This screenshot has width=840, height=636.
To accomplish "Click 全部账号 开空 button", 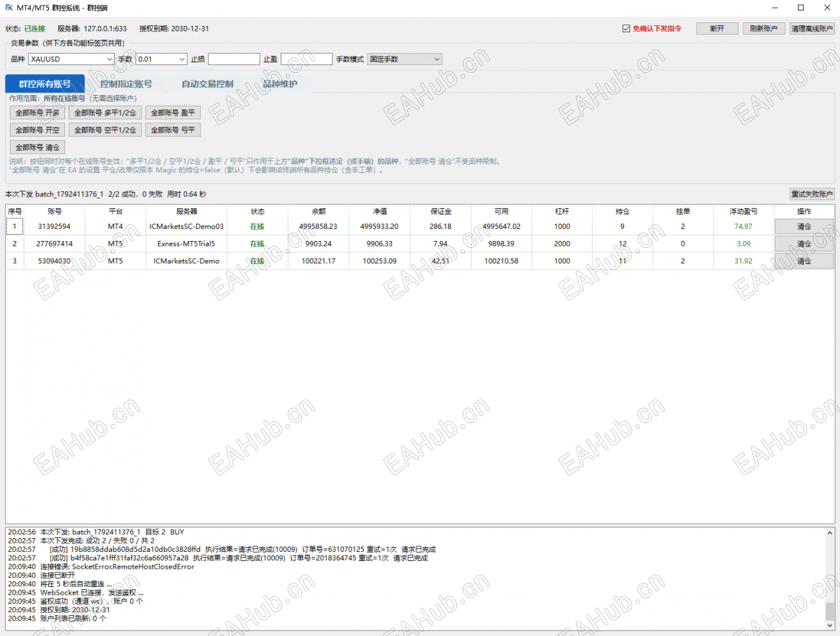I will (x=38, y=130).
